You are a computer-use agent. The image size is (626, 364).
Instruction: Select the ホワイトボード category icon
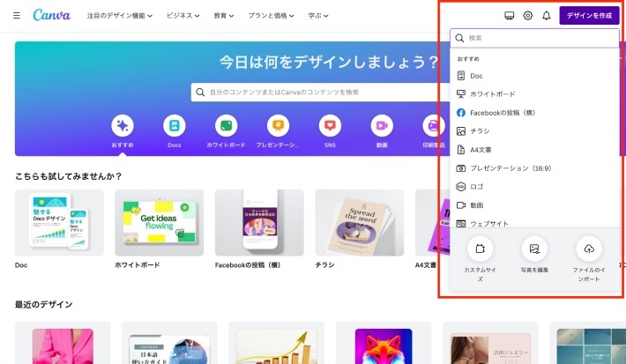(x=227, y=125)
